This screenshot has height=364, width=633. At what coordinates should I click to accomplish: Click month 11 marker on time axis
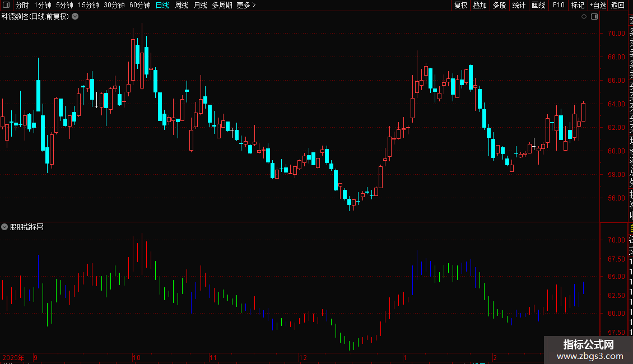point(213,357)
